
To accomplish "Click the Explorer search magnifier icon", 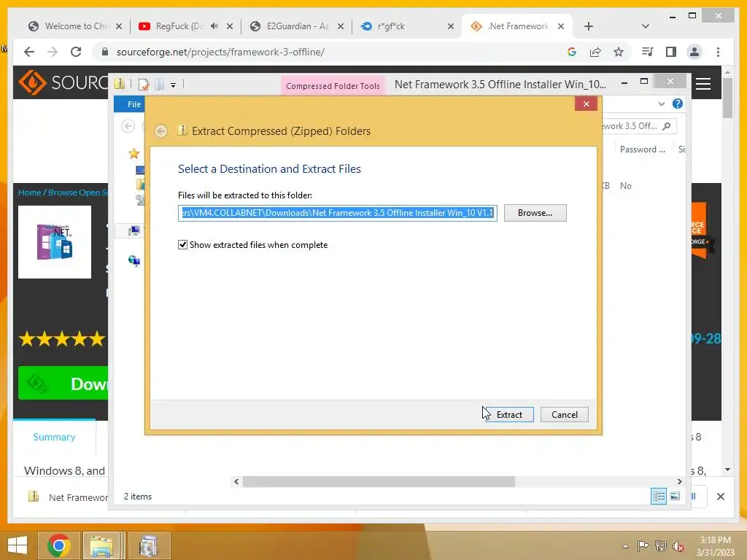I will coord(667,126).
